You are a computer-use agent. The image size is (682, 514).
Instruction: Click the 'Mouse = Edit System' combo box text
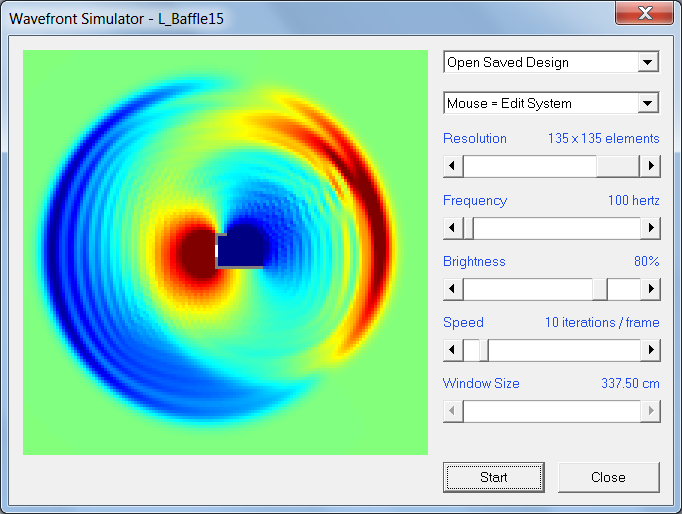(x=509, y=103)
